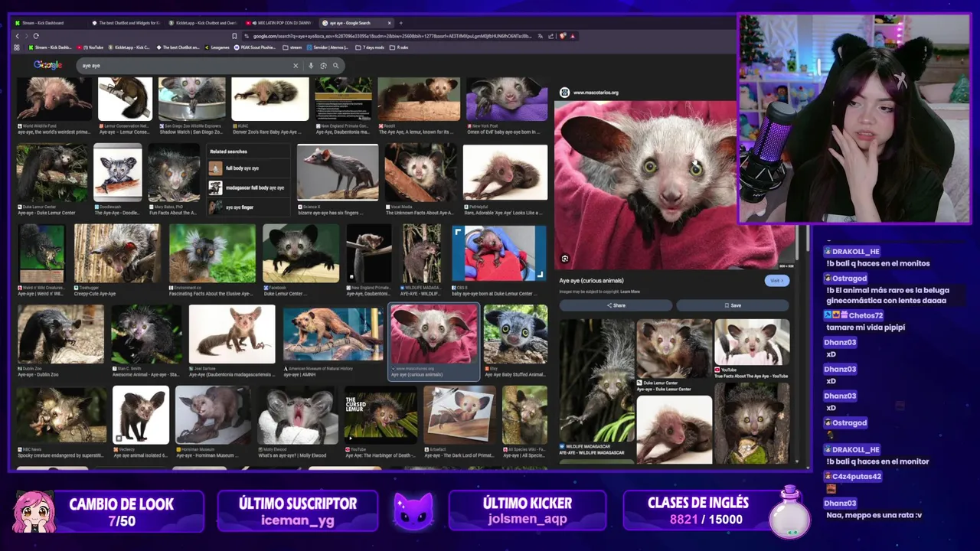Open the Wildlife Madagascar related image in panel
Image resolution: width=980 pixels, height=551 pixels.
point(596,380)
